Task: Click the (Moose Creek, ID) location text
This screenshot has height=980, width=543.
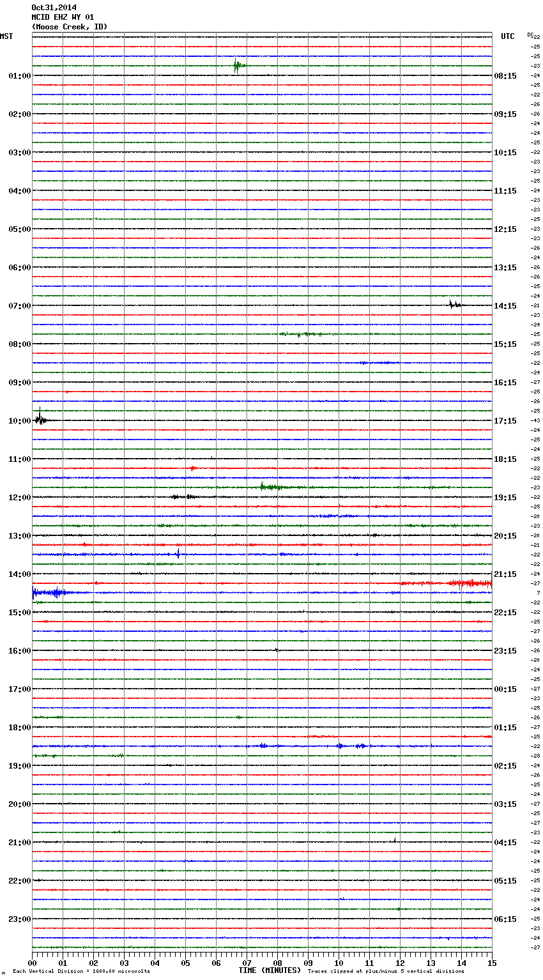Action: pos(70,27)
